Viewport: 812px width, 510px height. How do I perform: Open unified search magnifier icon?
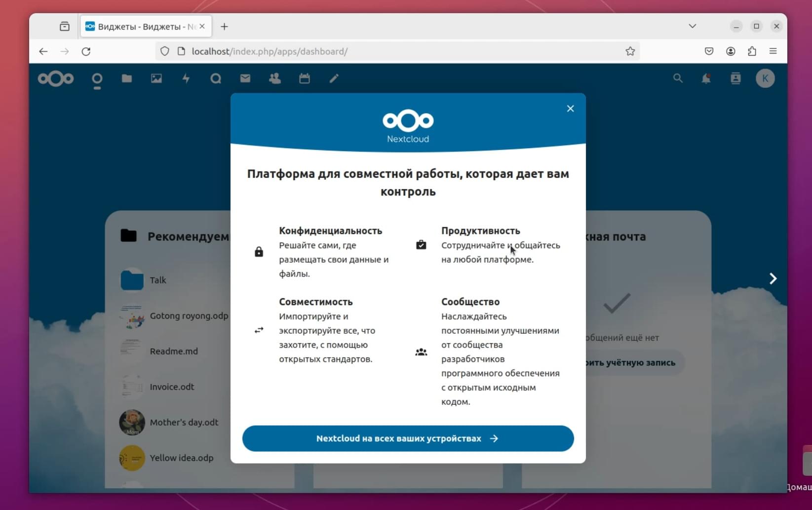tap(678, 78)
